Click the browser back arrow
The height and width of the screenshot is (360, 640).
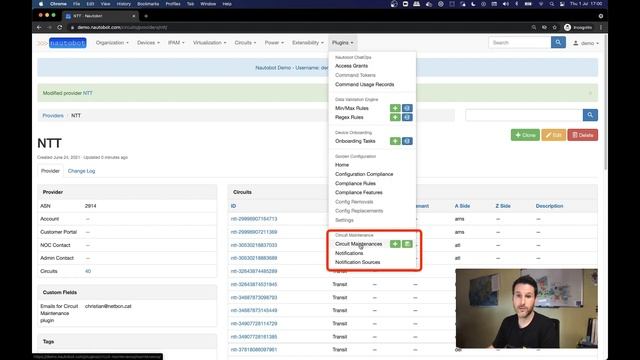tap(39, 27)
